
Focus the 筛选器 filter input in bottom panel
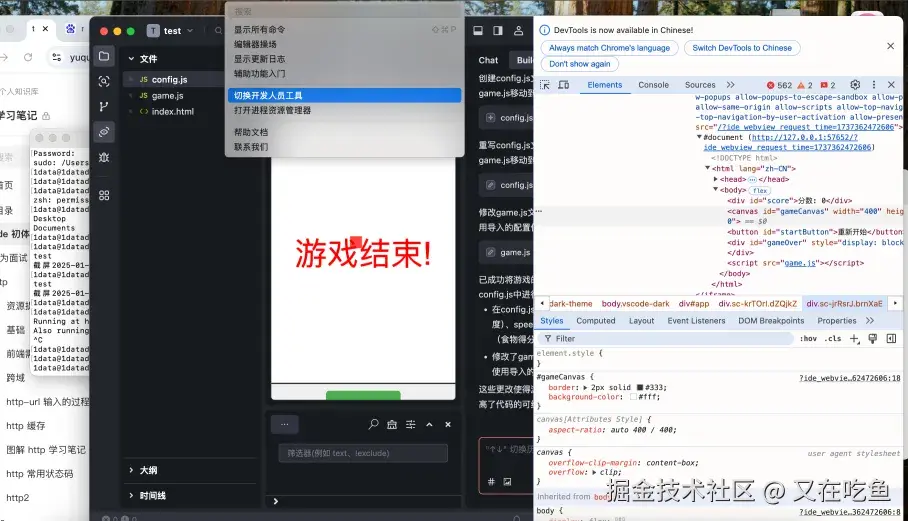tap(363, 453)
